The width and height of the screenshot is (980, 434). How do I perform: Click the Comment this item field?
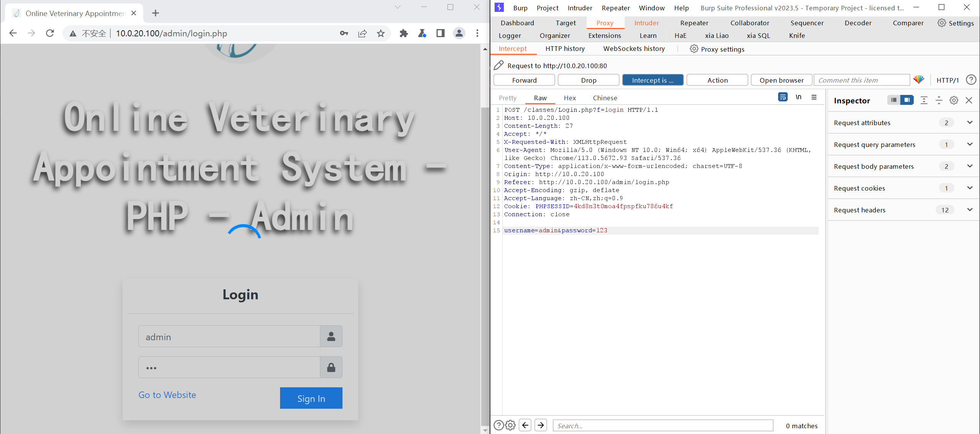[x=862, y=80]
